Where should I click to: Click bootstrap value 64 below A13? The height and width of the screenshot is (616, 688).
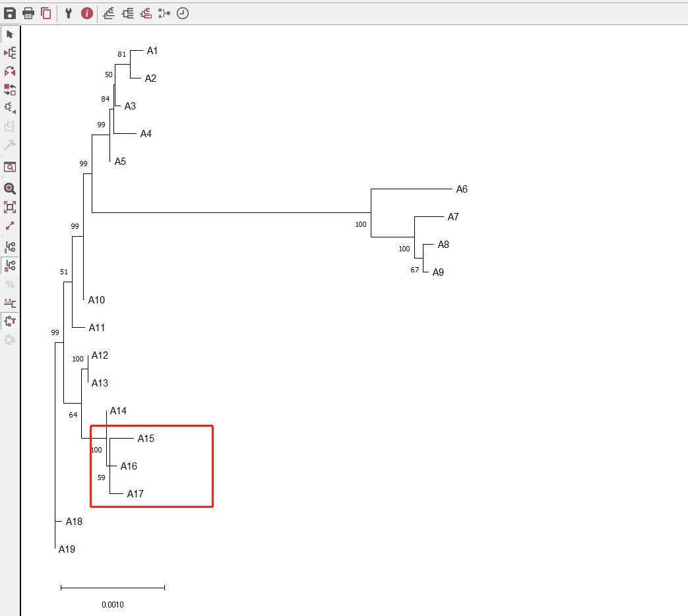tap(73, 415)
